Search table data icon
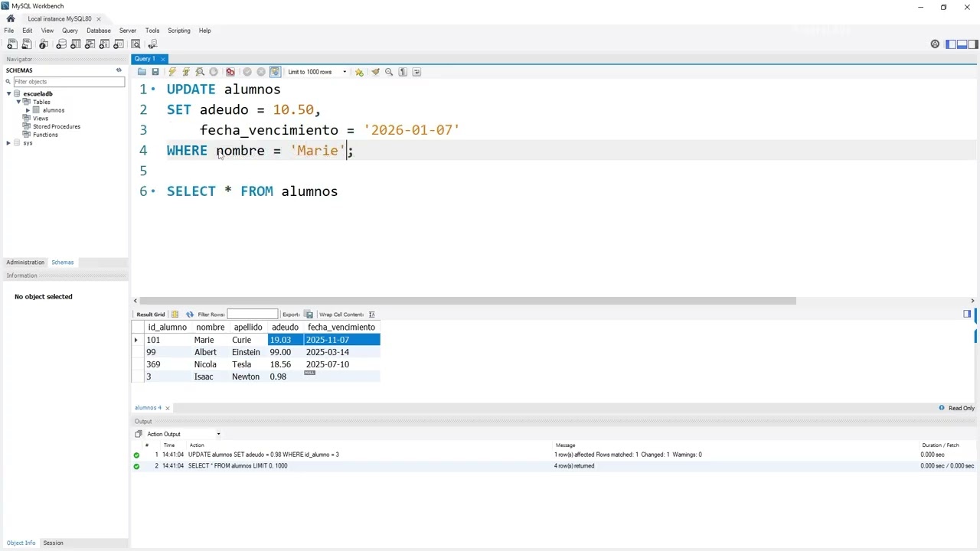The width and height of the screenshot is (980, 551). (136, 44)
